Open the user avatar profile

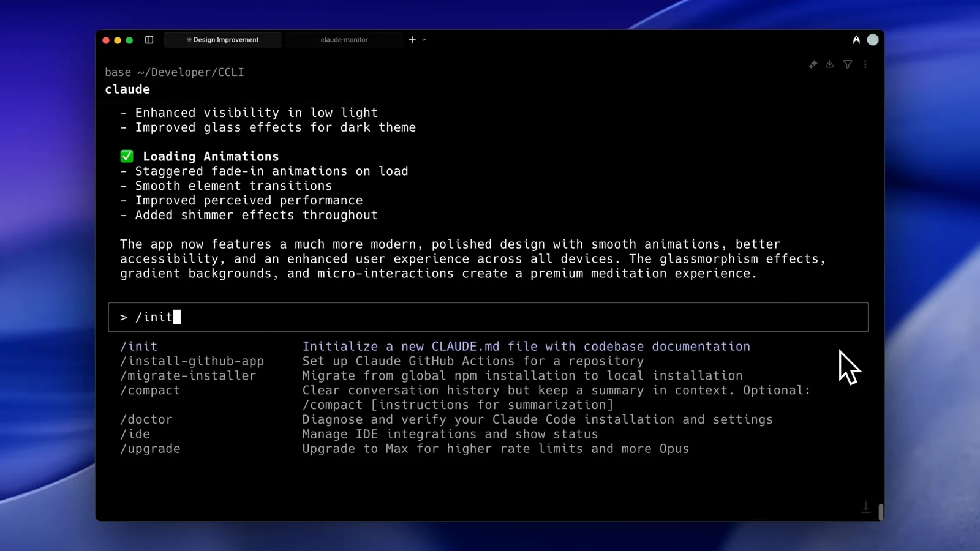873,40
